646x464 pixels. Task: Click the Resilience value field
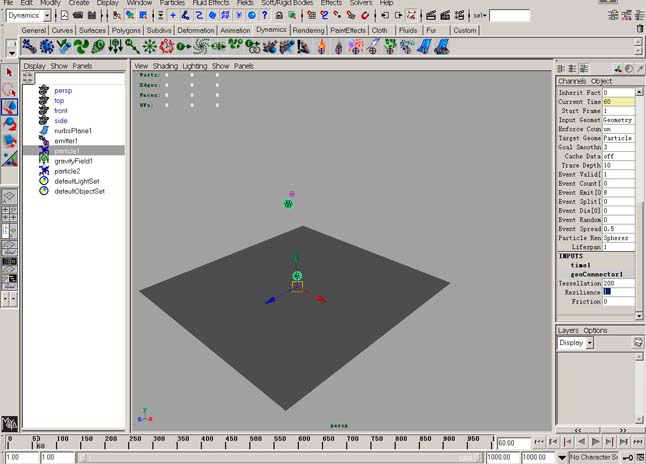618,292
